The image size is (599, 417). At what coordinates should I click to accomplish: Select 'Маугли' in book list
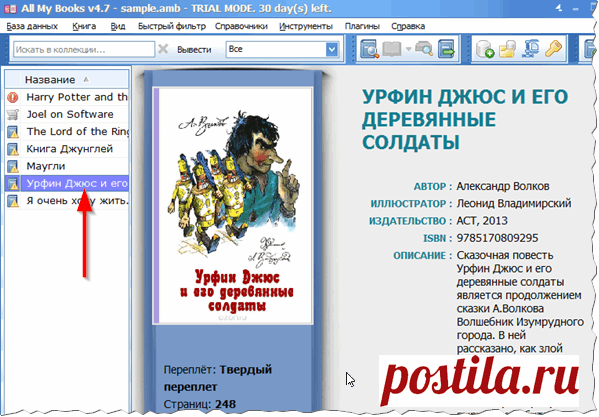pos(67,166)
